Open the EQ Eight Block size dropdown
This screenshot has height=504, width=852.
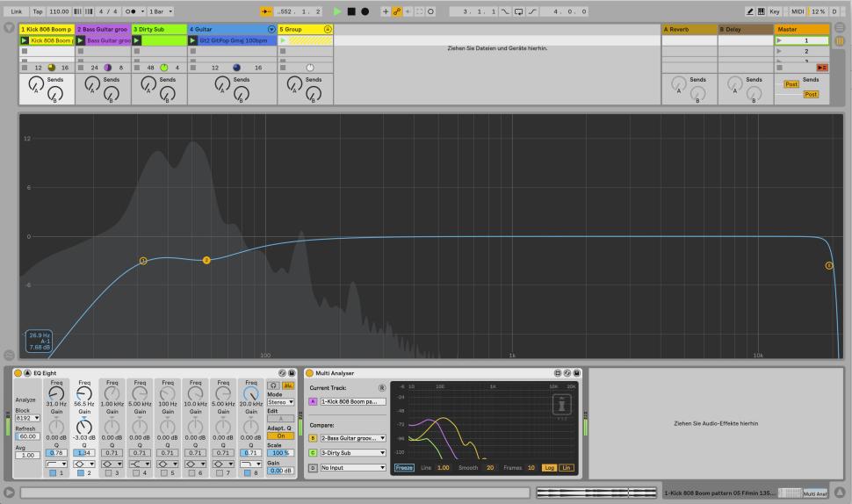[27, 418]
